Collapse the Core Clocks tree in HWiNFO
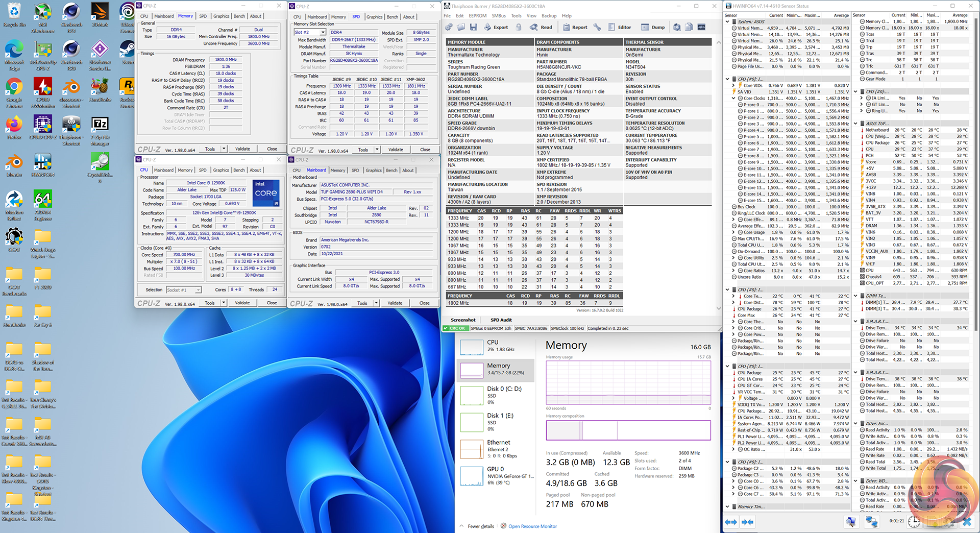The height and width of the screenshot is (533, 980). coord(734,99)
